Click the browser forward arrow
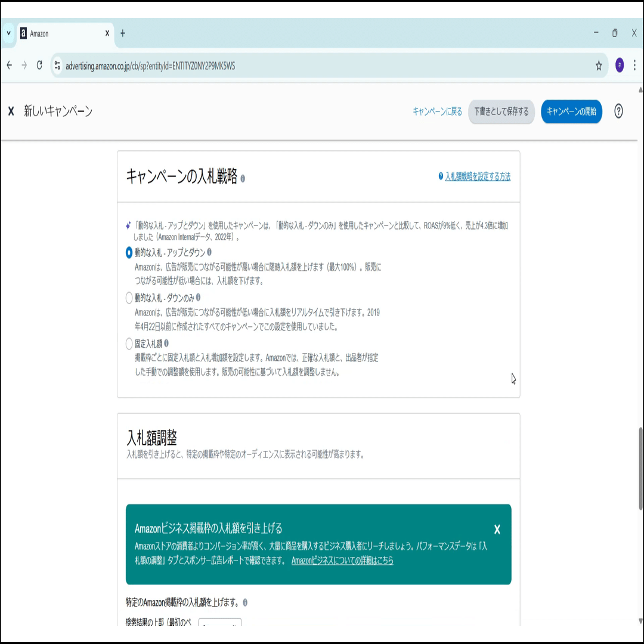 coord(24,66)
